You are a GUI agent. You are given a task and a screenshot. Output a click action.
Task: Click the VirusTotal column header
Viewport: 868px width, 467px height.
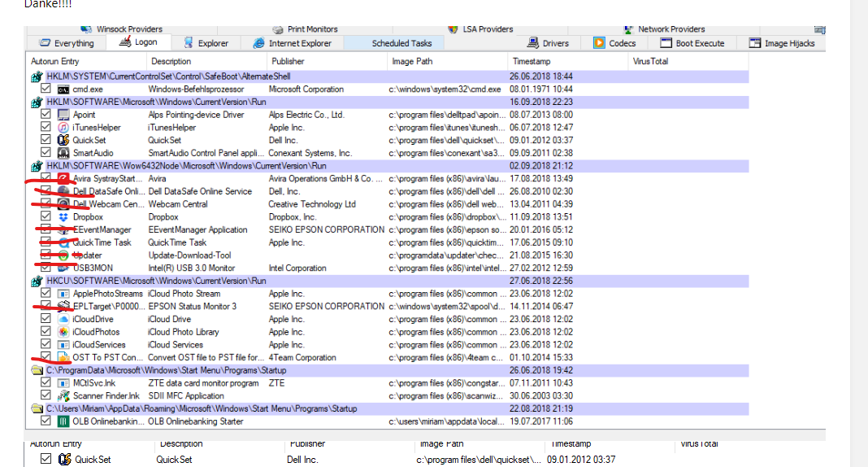coord(688,62)
